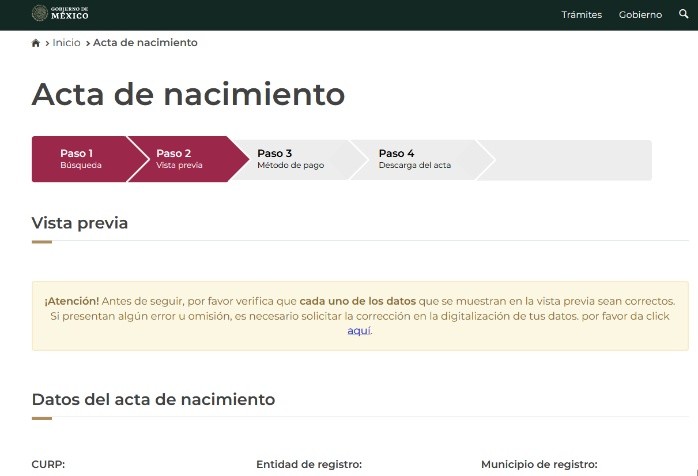Image resolution: width=698 pixels, height=476 pixels.
Task: Click the CURP field label
Action: (48, 464)
